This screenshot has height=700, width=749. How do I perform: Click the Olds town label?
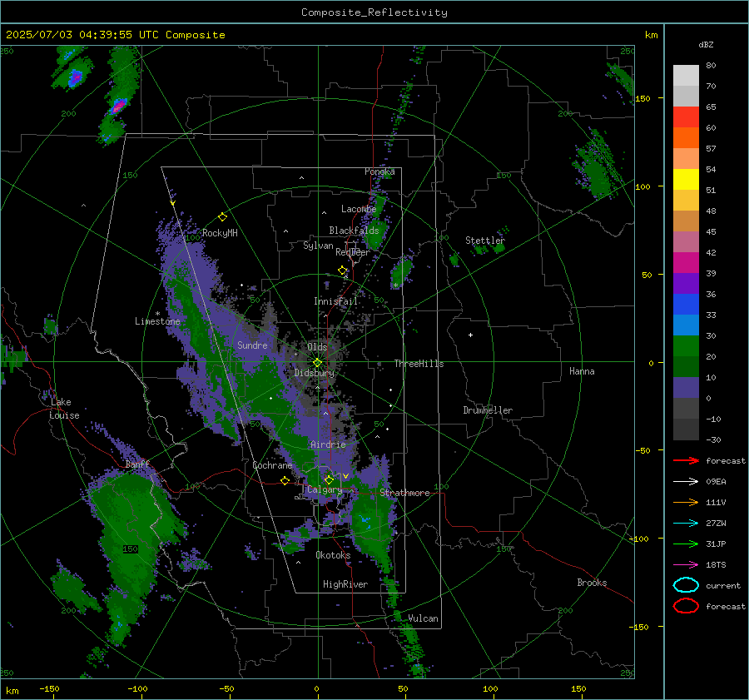(x=317, y=347)
